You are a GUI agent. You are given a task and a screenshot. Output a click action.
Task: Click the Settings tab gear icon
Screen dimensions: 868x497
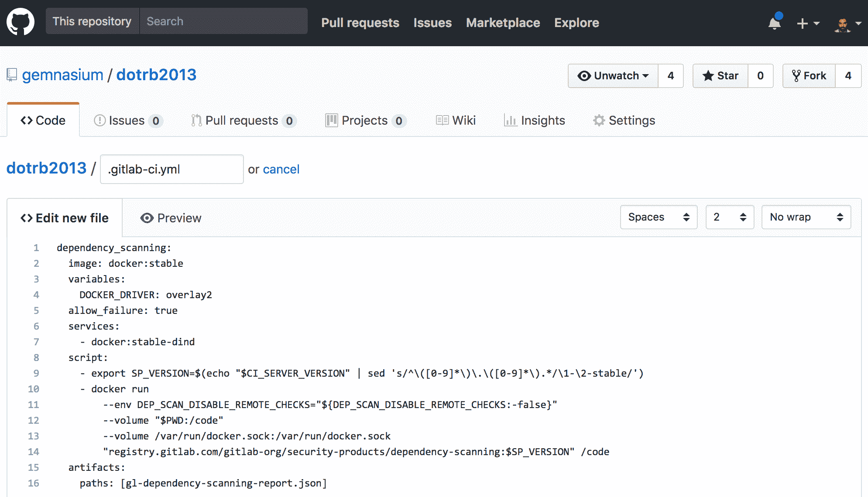[x=599, y=120]
